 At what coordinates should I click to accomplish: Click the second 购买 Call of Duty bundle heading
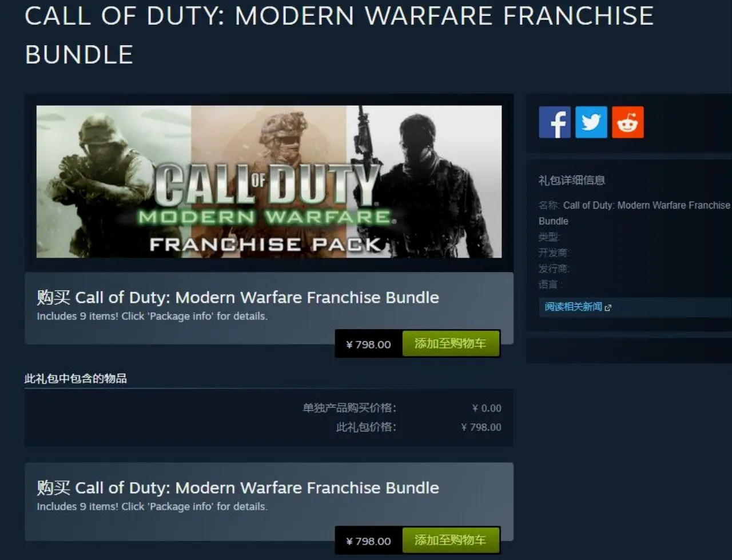(238, 487)
